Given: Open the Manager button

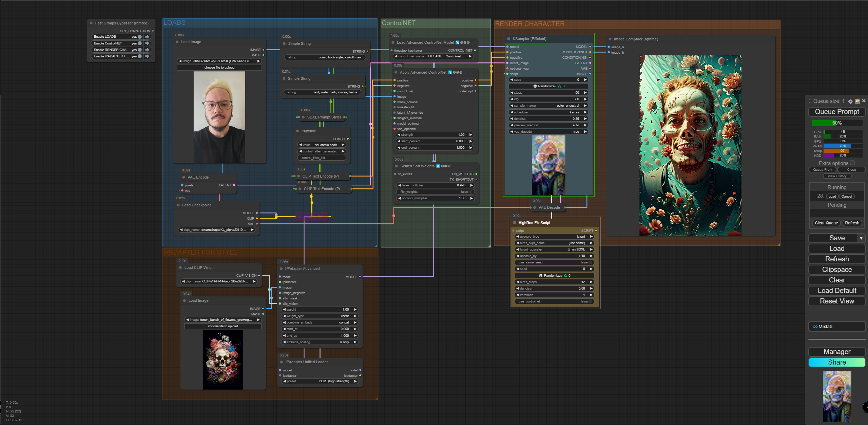Looking at the screenshot, I should 837,352.
